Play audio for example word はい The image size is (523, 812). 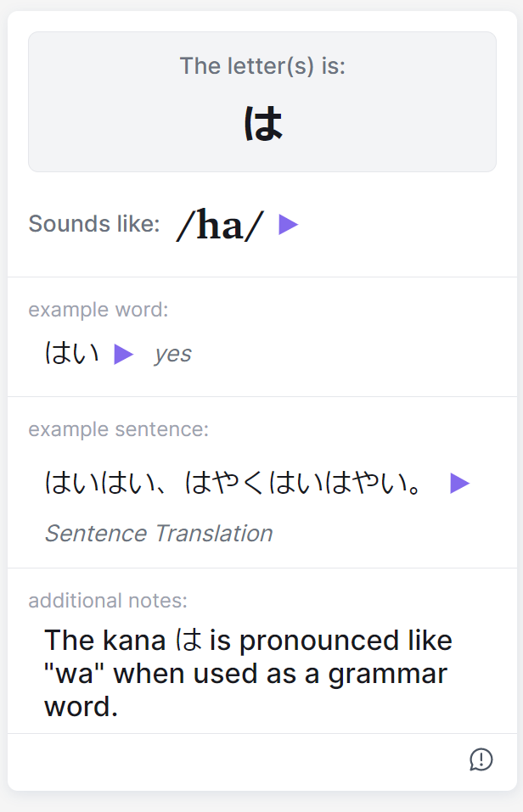point(124,354)
